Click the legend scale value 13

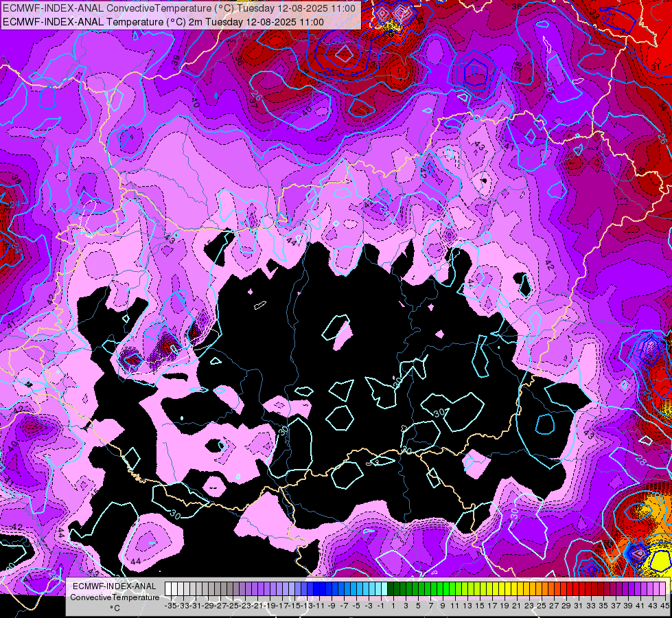click(x=467, y=606)
